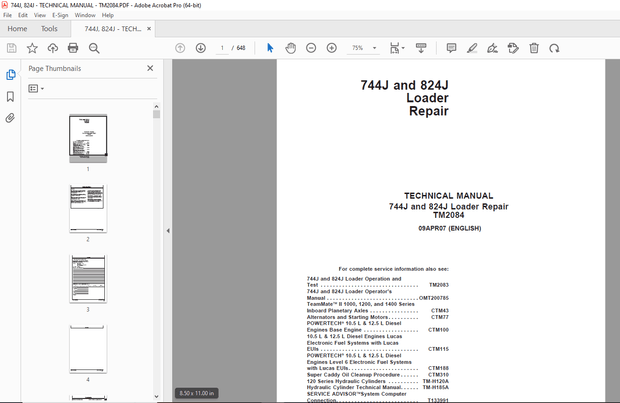620x403 pixels.
Task: Click thumbnail scrollbar up arrow
Action: pyautogui.click(x=156, y=106)
